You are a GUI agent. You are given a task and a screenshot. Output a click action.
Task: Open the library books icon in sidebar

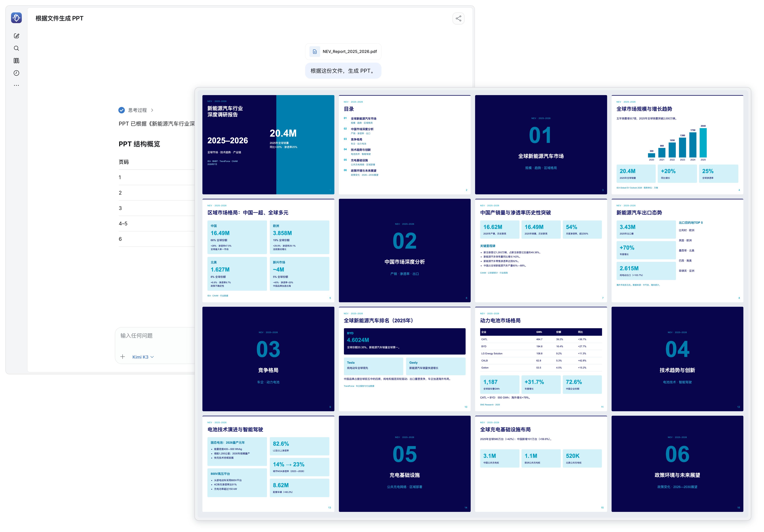(16, 61)
